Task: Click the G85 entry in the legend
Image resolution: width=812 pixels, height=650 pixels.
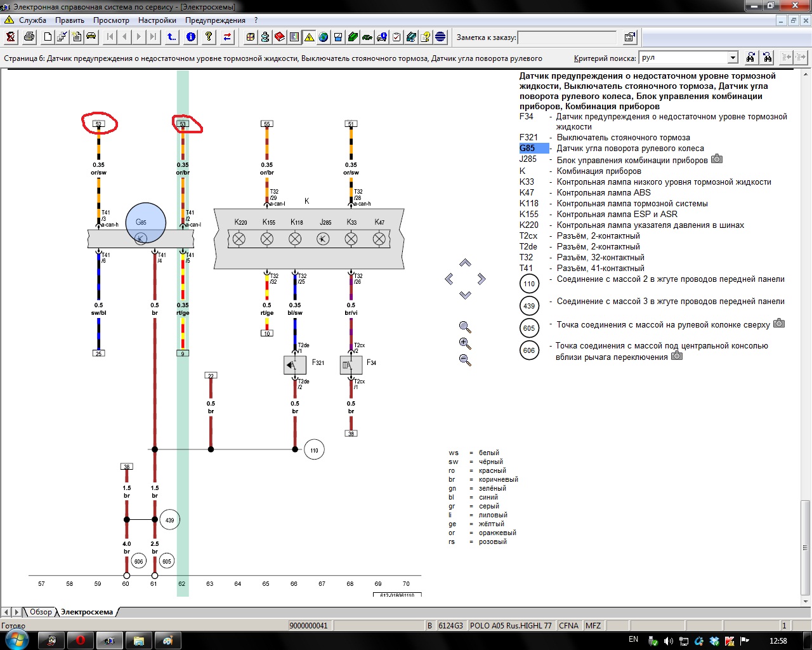Action: pos(527,149)
